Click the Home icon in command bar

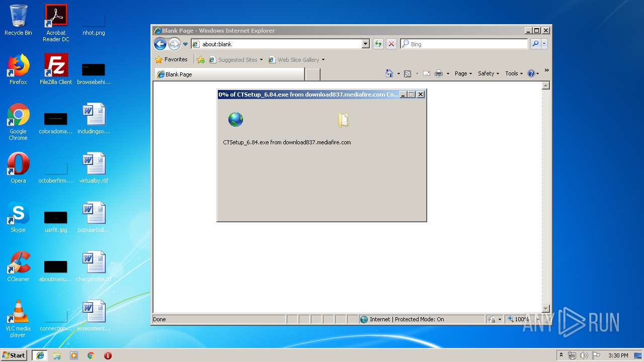tap(389, 73)
